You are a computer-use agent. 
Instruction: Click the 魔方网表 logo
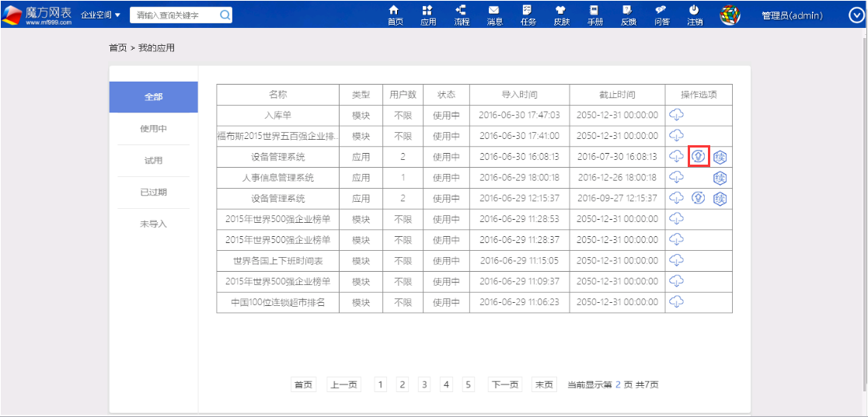tap(37, 16)
